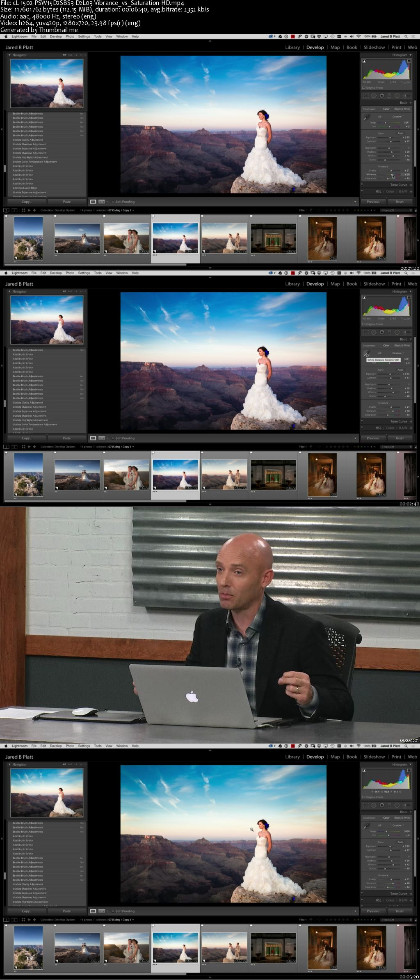Select Adjustment Brush tool in 00:01:20 frame

coord(407,96)
